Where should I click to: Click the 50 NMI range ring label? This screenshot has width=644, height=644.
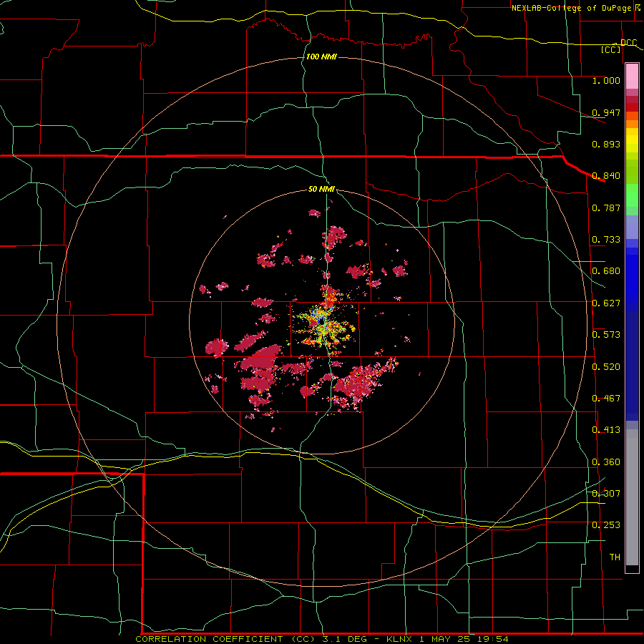pos(321,190)
